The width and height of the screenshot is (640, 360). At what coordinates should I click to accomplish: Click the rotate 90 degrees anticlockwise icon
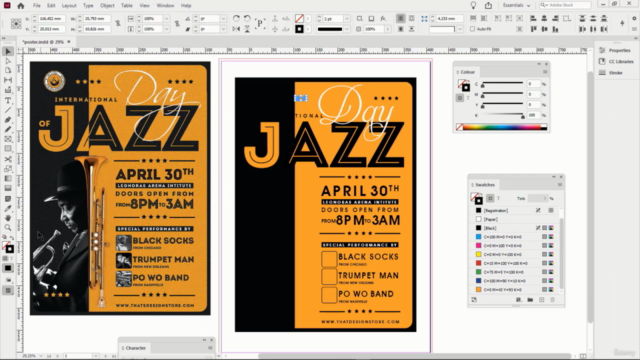(x=247, y=18)
